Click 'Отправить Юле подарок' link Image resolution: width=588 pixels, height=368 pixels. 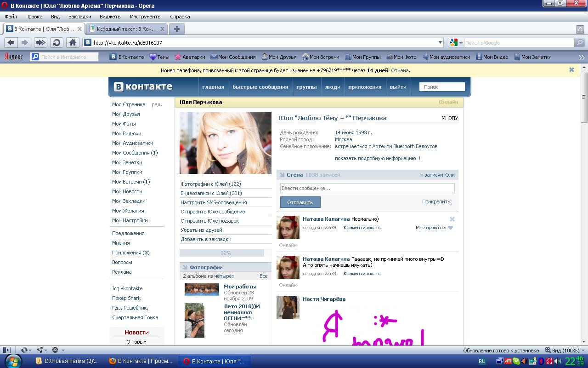click(210, 221)
